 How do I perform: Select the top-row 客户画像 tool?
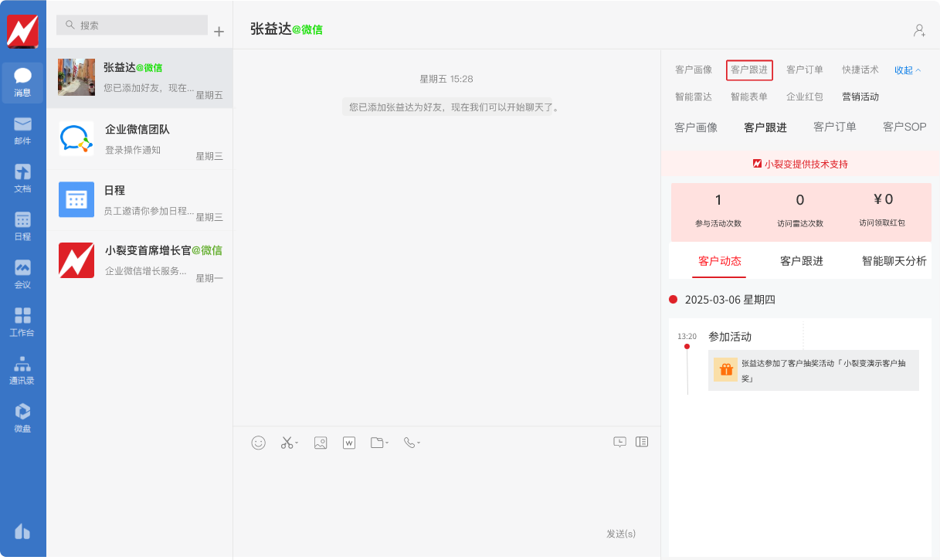(x=694, y=70)
